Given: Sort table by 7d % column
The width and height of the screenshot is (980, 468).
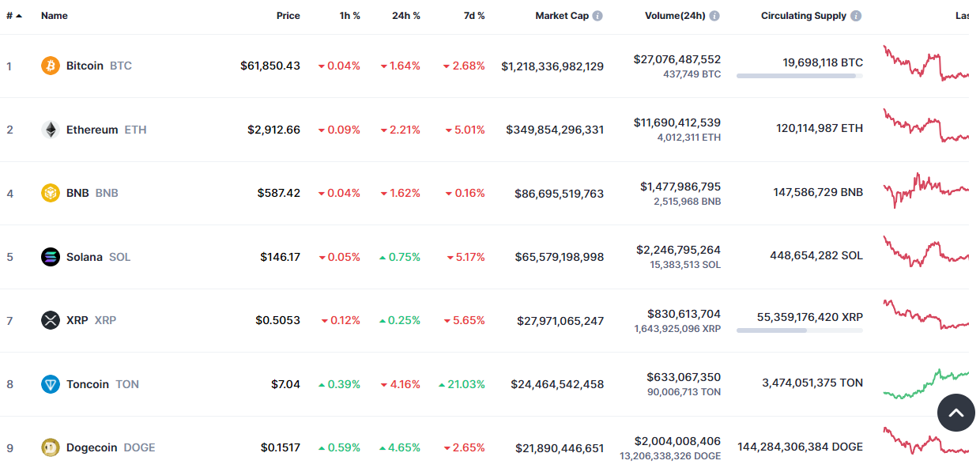Looking at the screenshot, I should pos(474,16).
